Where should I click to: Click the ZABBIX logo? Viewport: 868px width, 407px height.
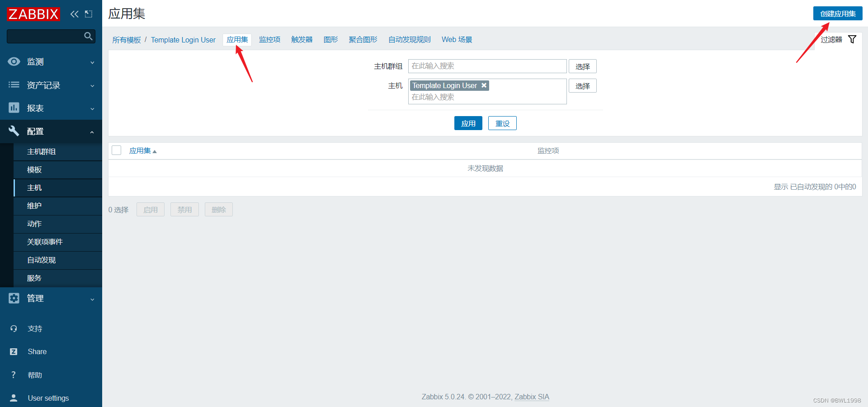pyautogui.click(x=33, y=14)
